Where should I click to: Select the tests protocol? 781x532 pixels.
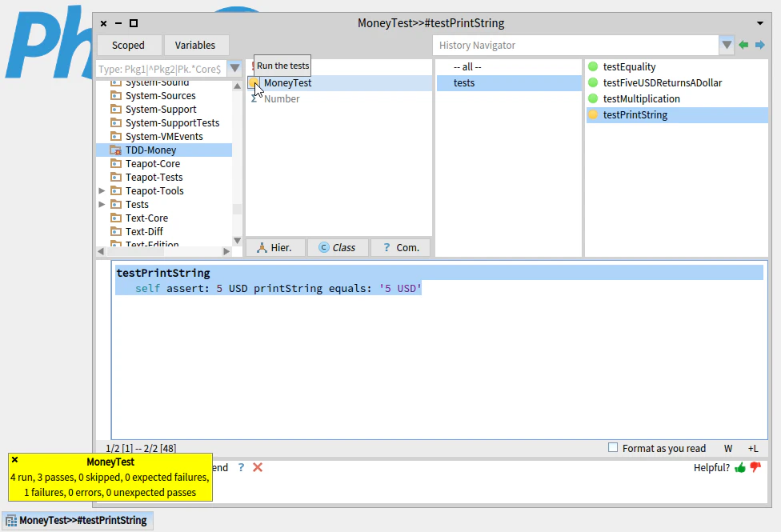(509, 82)
